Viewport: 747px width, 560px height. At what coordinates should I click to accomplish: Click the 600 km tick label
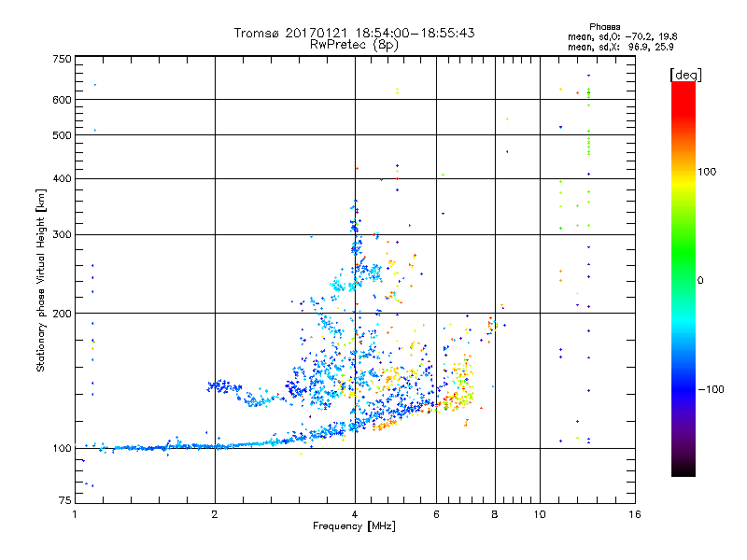[62, 100]
